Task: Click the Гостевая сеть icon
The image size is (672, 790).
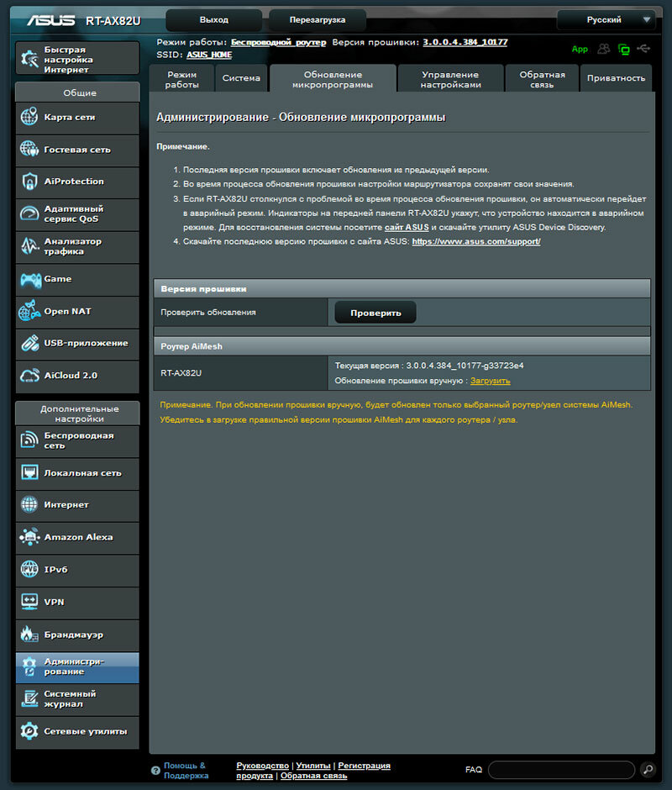Action: pyautogui.click(x=29, y=149)
